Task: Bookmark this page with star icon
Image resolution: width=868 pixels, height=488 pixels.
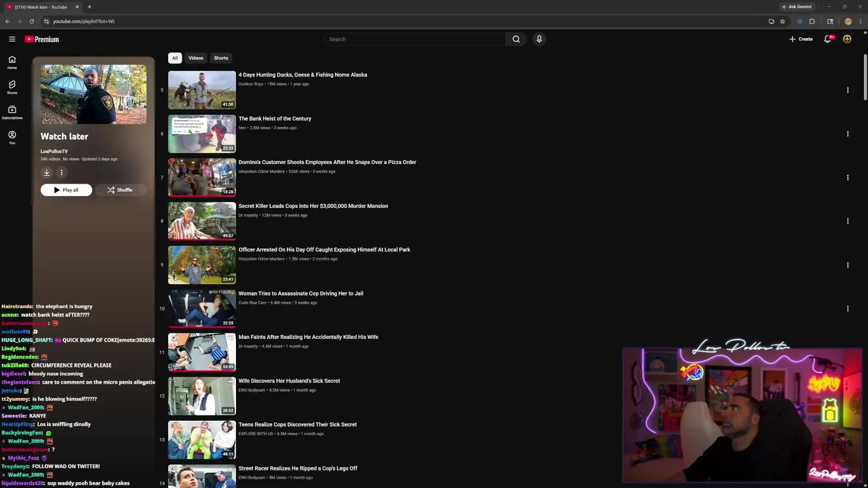Action: 783,21
